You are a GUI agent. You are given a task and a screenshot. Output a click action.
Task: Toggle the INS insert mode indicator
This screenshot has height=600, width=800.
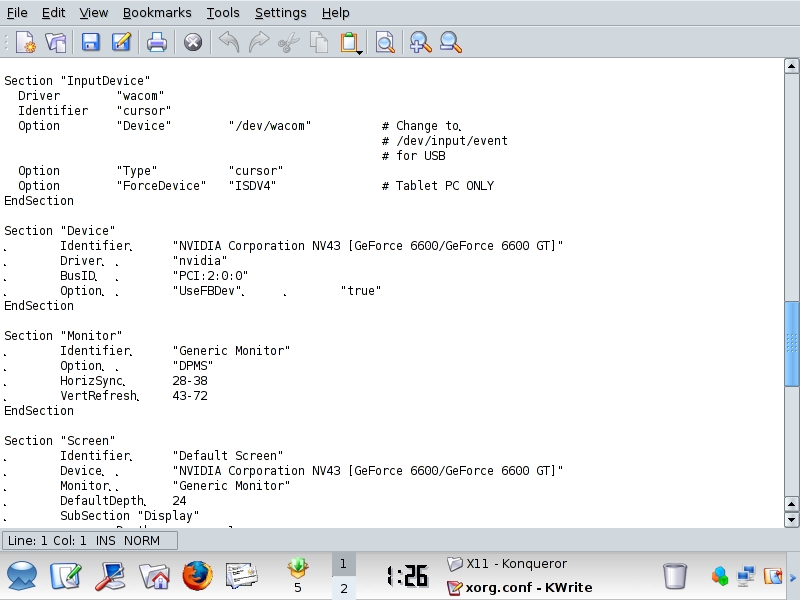click(x=106, y=540)
